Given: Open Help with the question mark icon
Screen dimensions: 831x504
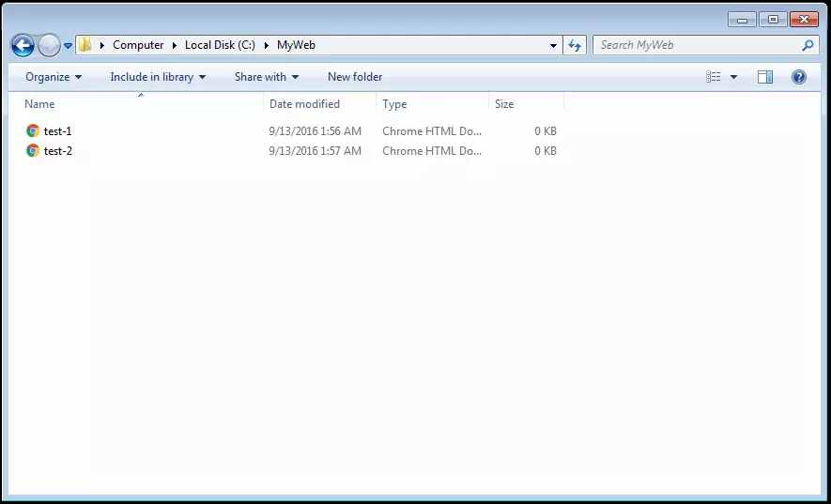Looking at the screenshot, I should (x=799, y=77).
